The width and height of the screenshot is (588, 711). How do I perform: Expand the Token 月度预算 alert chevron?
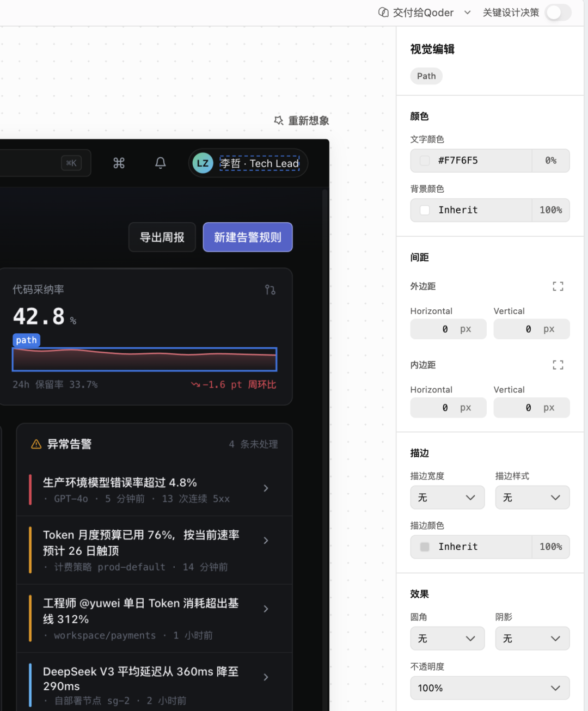click(266, 541)
